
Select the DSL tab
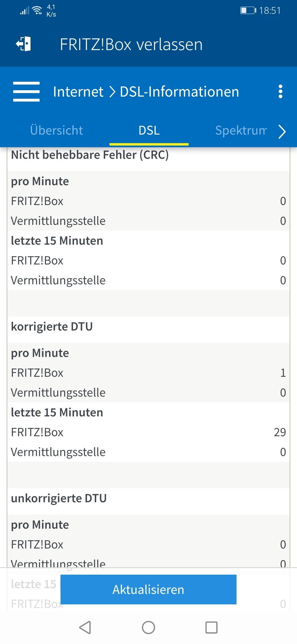click(x=149, y=130)
